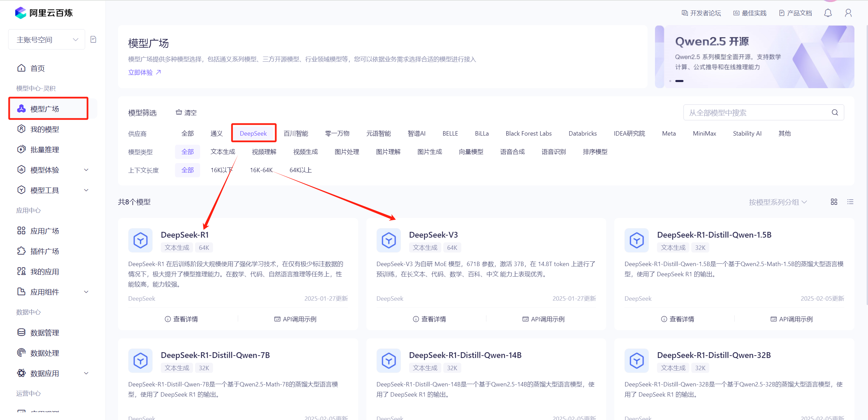Click the Qwen2.5 banner carousel indicator dot
The width and height of the screenshot is (868, 420).
coord(670,81)
